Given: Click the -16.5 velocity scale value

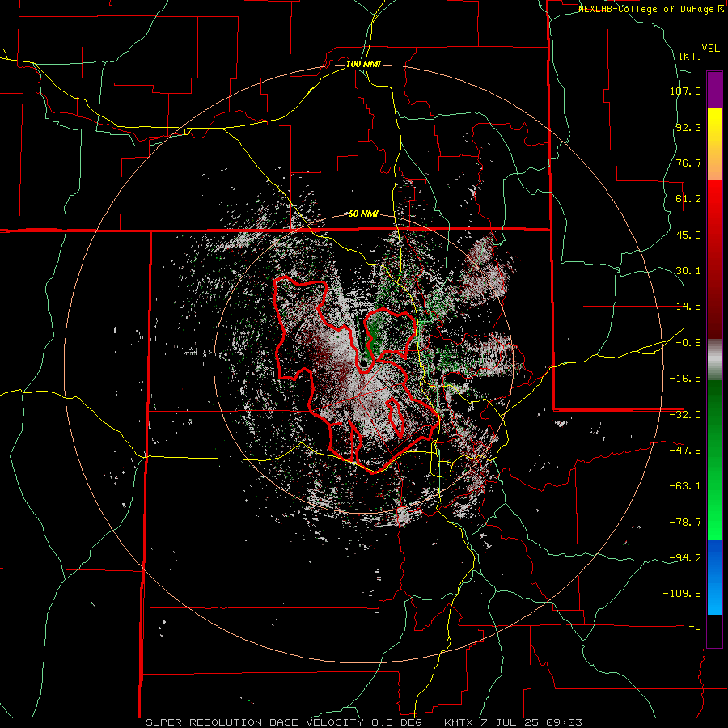Looking at the screenshot, I should point(685,379).
